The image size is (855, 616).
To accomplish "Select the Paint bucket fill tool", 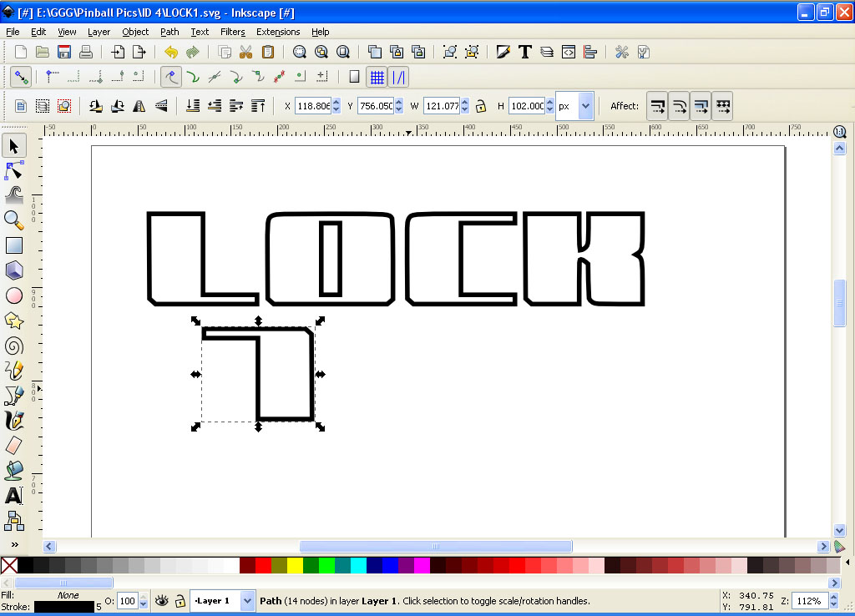I will pos(14,470).
